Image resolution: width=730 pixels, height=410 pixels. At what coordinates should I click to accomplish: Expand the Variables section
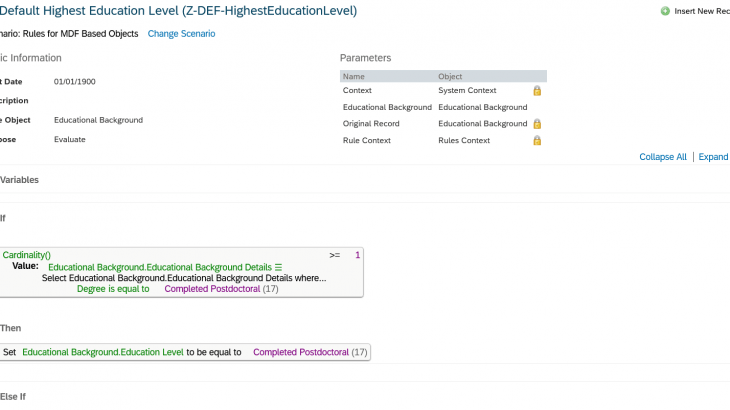tap(19, 180)
